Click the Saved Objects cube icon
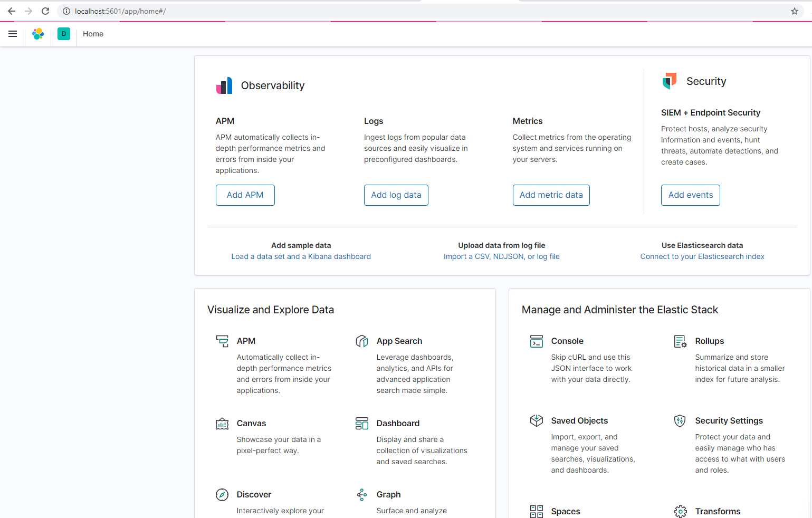Image resolution: width=812 pixels, height=518 pixels. tap(537, 420)
